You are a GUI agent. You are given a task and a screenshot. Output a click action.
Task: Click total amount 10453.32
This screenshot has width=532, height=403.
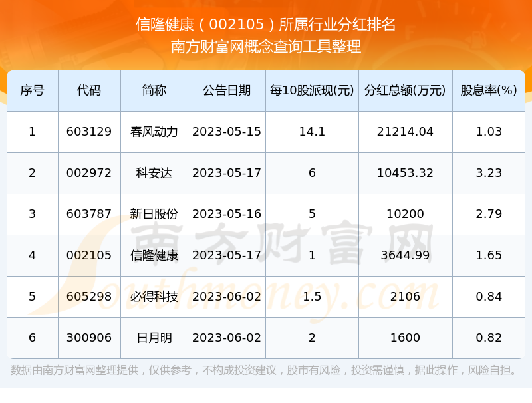tap(405, 173)
